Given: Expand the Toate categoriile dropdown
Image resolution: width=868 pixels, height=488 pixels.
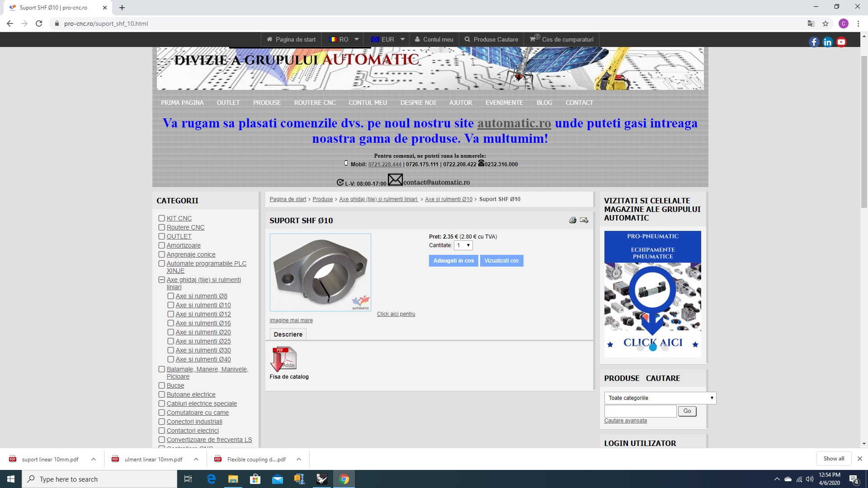Looking at the screenshot, I should [660, 398].
